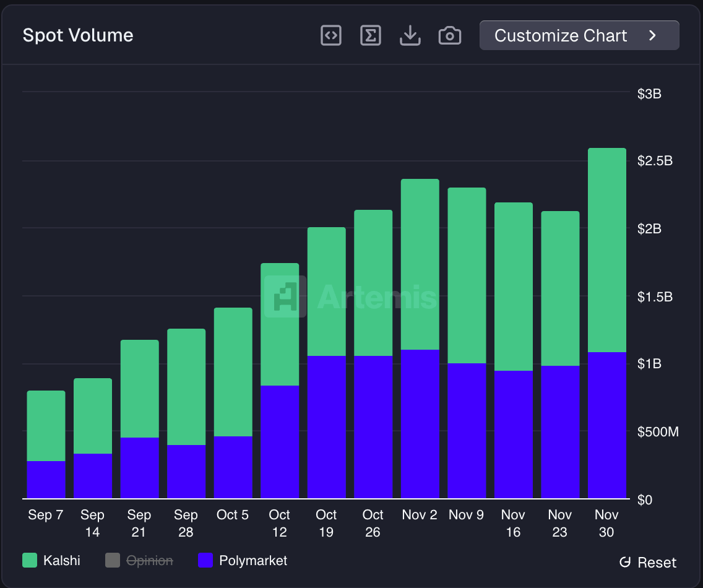The image size is (703, 588).
Task: Take a chart screenshot with camera icon
Action: pos(449,36)
